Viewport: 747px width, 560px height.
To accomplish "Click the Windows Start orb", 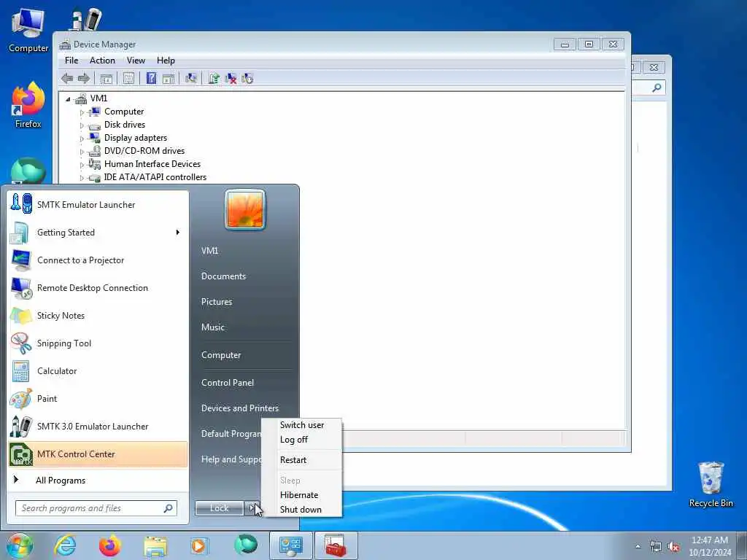I will tap(19, 545).
